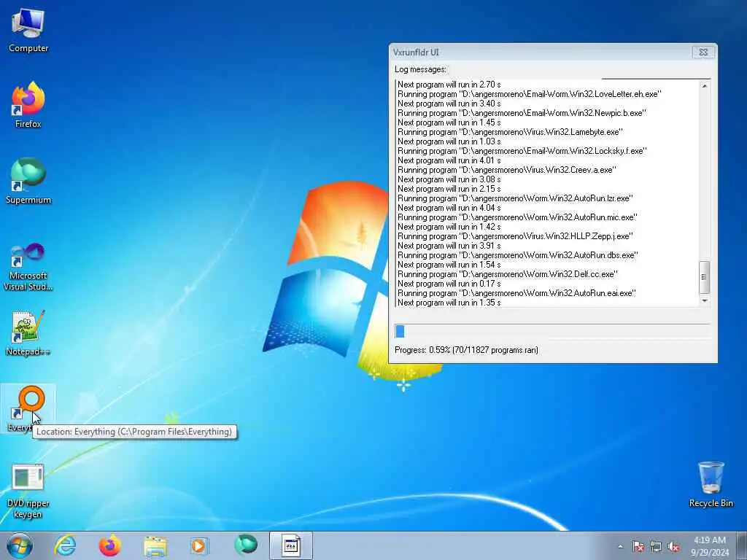Screen dimensions: 747x560
Task: Click the log line with AutoRun.lzr.exe
Action: [x=516, y=198]
